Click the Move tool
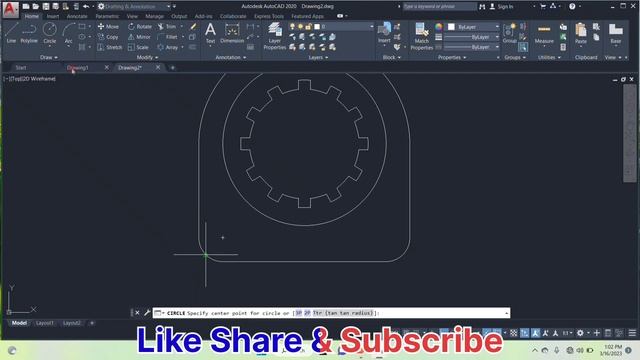The height and width of the screenshot is (360, 640). point(108,27)
